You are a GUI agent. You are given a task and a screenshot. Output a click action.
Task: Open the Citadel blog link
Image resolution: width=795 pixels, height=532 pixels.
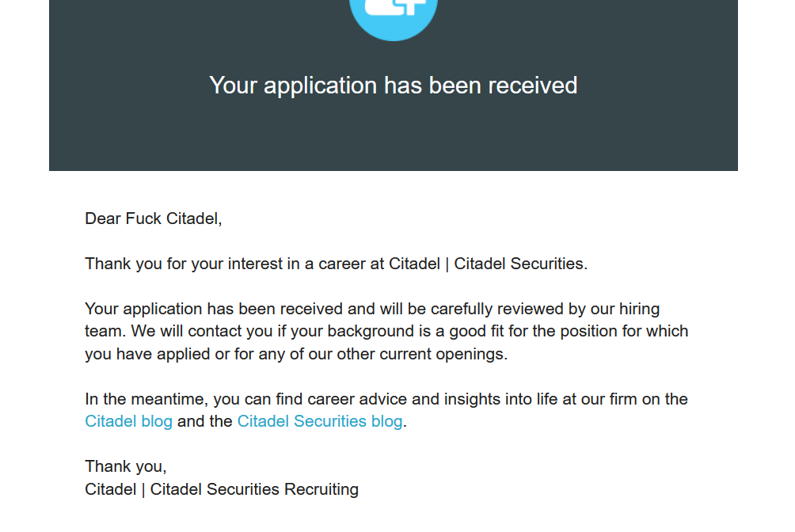(x=128, y=421)
